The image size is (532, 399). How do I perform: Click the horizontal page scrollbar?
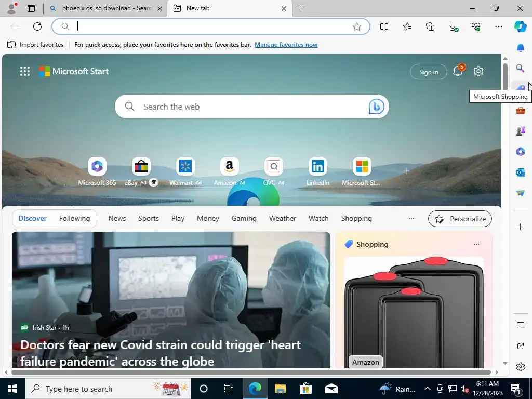pos(251,372)
